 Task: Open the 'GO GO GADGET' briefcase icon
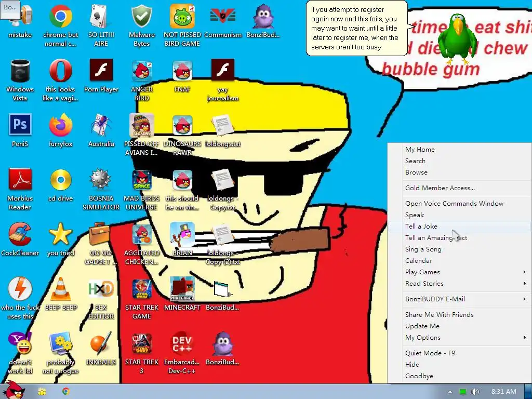pyautogui.click(x=99, y=234)
